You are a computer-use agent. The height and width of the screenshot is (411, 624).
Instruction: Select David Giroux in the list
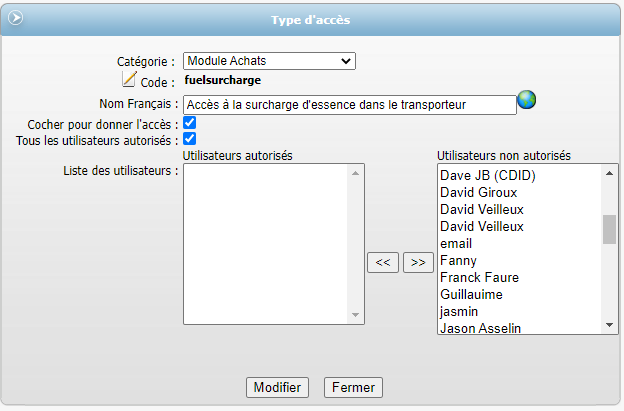click(x=478, y=193)
